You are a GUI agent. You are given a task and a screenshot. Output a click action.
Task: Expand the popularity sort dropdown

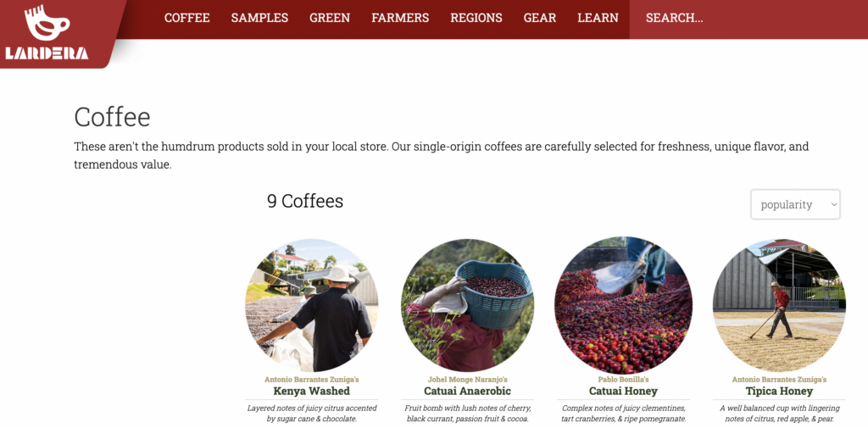pos(795,204)
